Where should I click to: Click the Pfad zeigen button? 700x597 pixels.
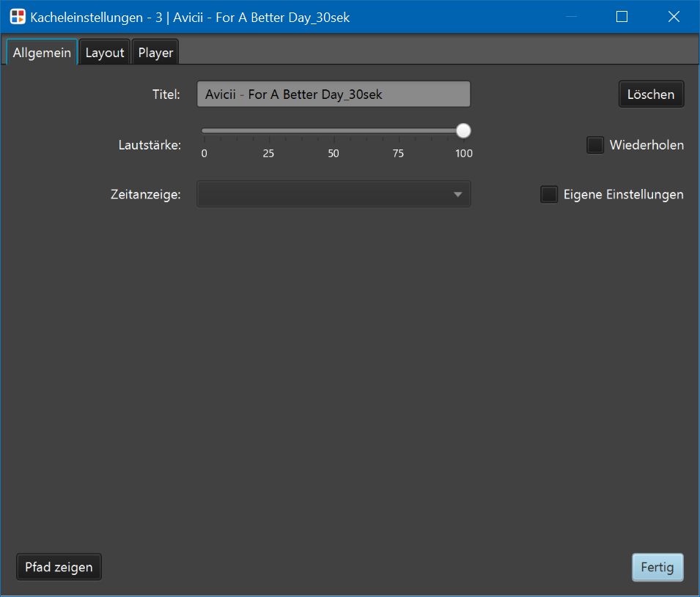(59, 567)
